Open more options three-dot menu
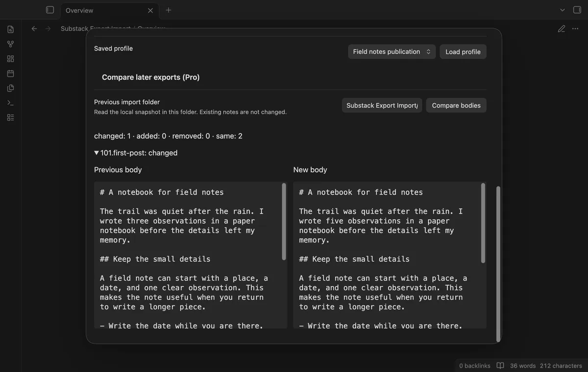The width and height of the screenshot is (588, 372). (575, 29)
